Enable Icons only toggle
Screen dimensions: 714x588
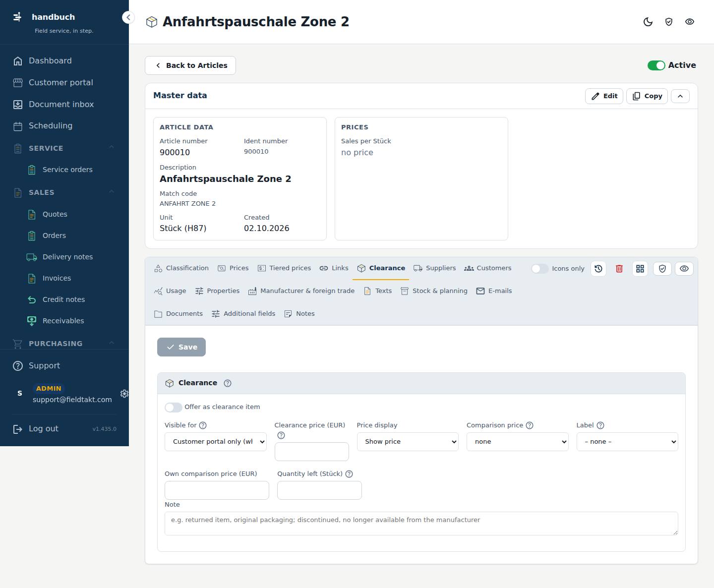pos(540,269)
